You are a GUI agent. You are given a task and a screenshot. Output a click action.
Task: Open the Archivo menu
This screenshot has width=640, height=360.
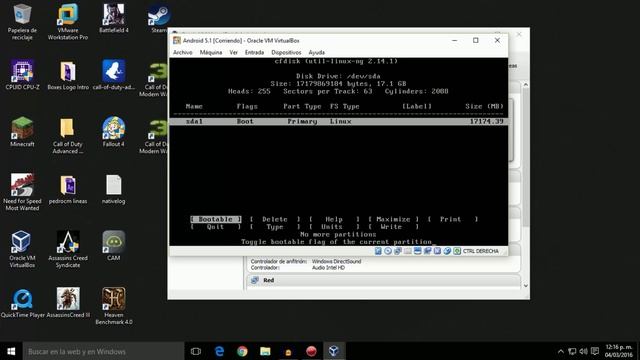(x=182, y=53)
